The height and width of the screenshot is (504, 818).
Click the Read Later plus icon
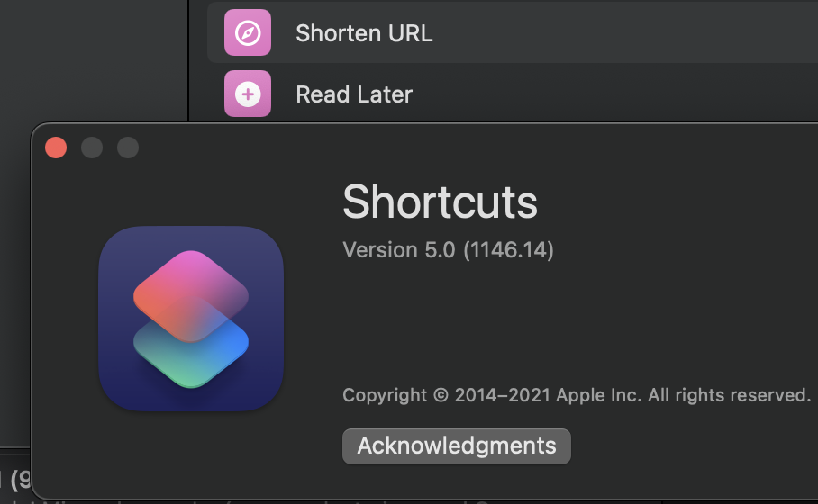247,94
